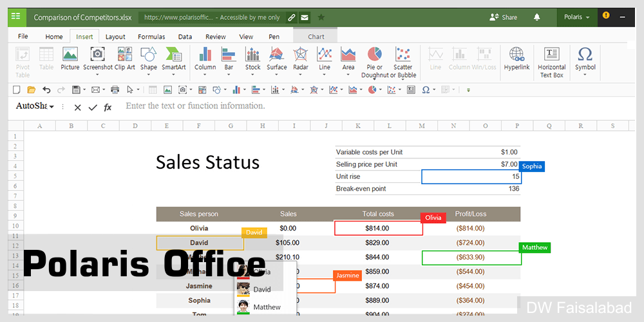Create new document in quick toolbar
The width and height of the screenshot is (644, 322).
click(17, 90)
